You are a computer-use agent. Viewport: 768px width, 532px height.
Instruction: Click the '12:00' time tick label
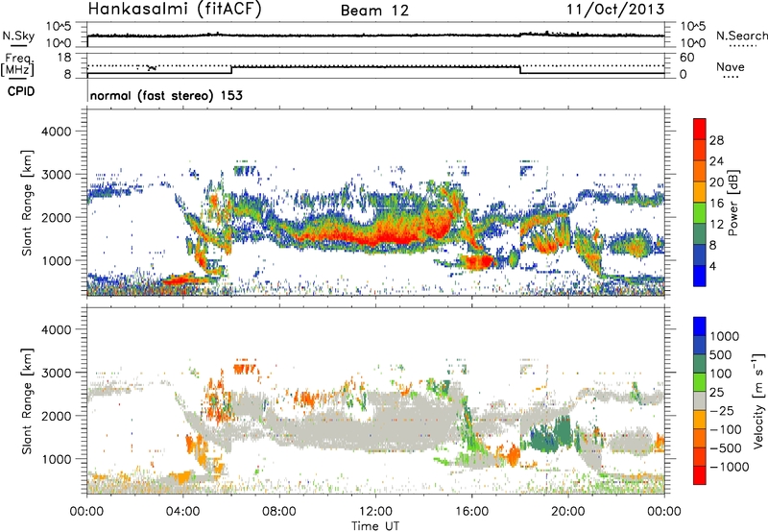[375, 512]
